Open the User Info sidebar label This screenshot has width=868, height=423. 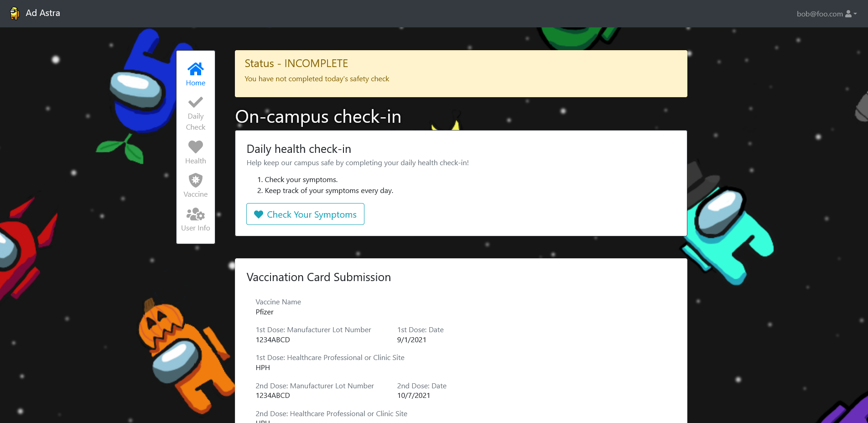tap(196, 228)
